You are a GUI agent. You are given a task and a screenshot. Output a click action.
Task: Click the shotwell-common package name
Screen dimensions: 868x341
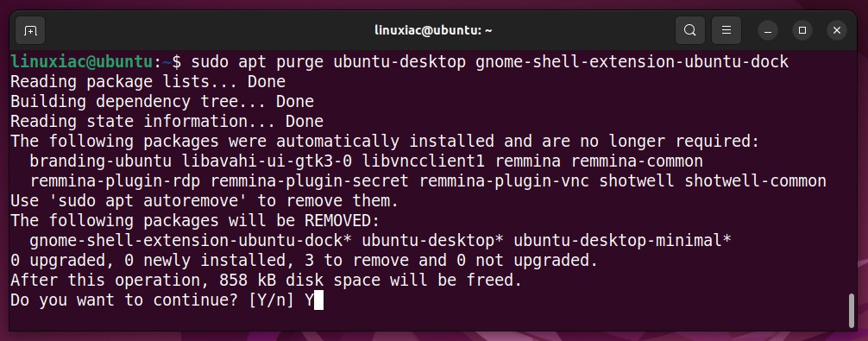pyautogui.click(x=755, y=181)
